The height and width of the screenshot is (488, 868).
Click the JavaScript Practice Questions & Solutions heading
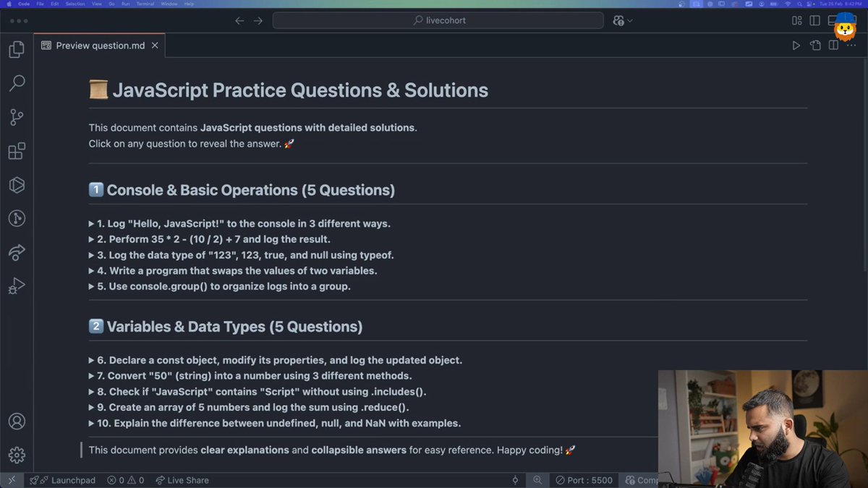tap(288, 90)
